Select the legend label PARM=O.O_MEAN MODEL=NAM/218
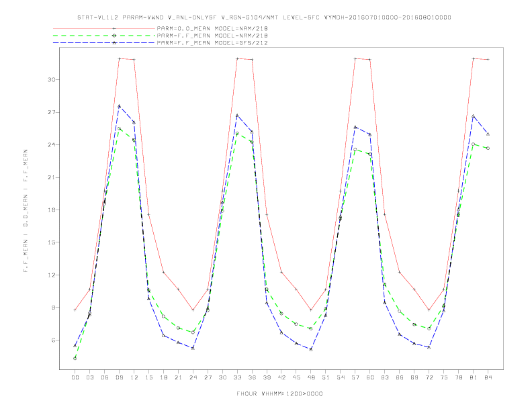This screenshot has height=411, width=532. pos(212,28)
